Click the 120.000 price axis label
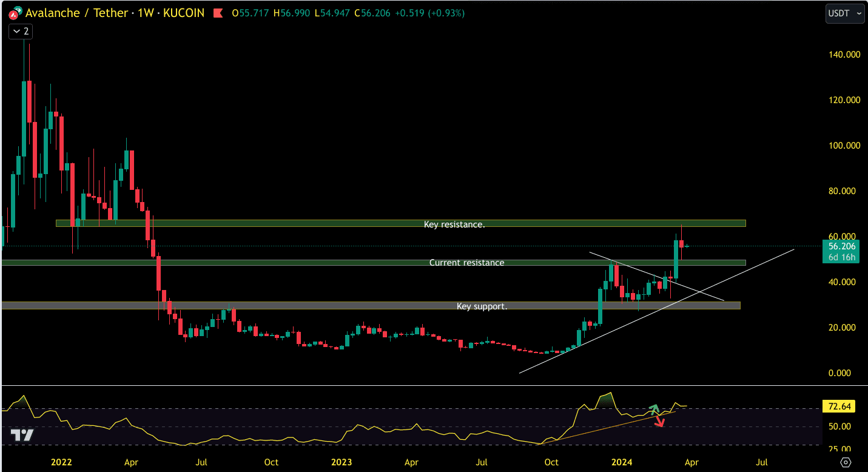 click(x=844, y=100)
